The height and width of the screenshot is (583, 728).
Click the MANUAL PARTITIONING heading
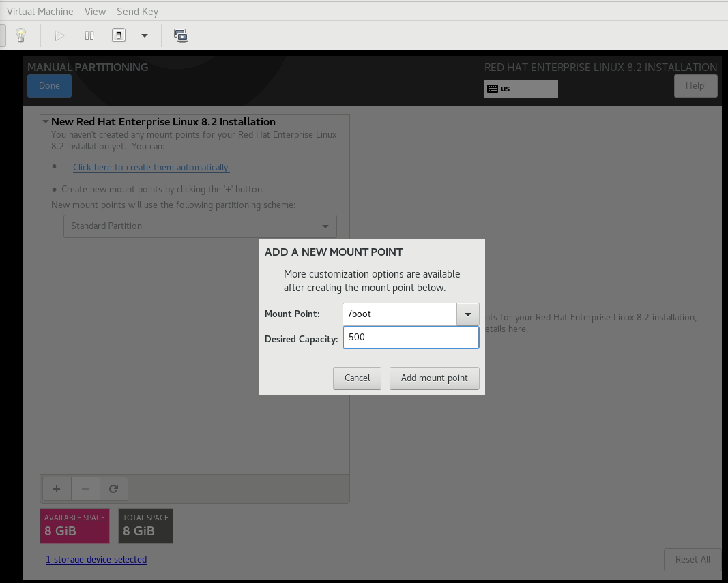(88, 68)
